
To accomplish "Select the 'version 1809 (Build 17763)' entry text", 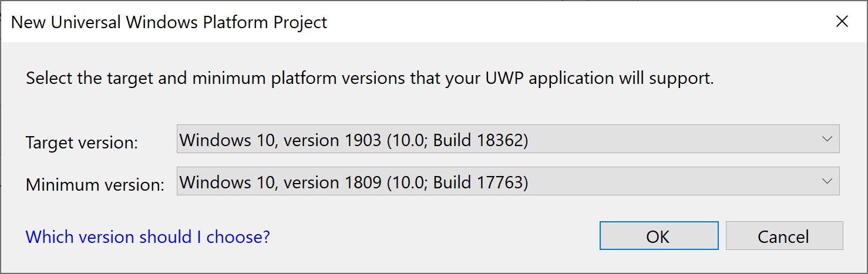I will [354, 182].
